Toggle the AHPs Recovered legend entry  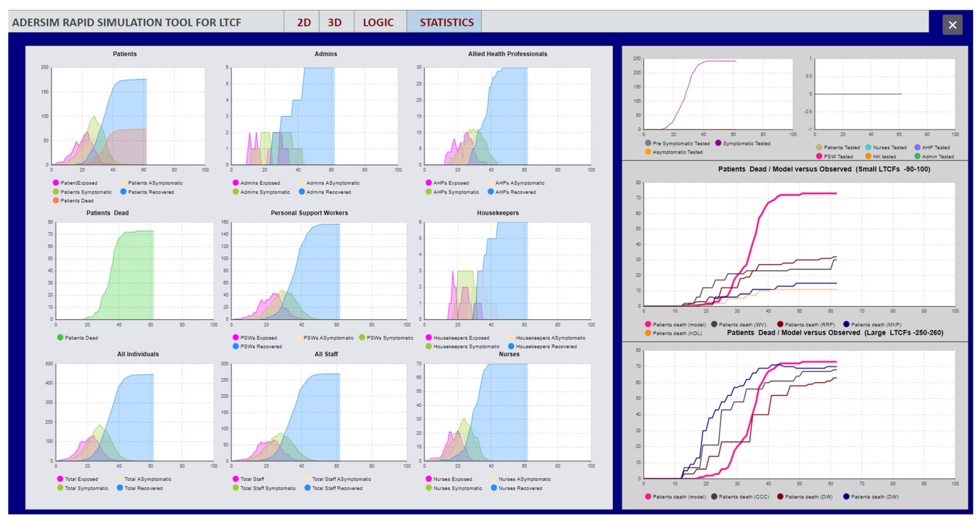click(491, 192)
